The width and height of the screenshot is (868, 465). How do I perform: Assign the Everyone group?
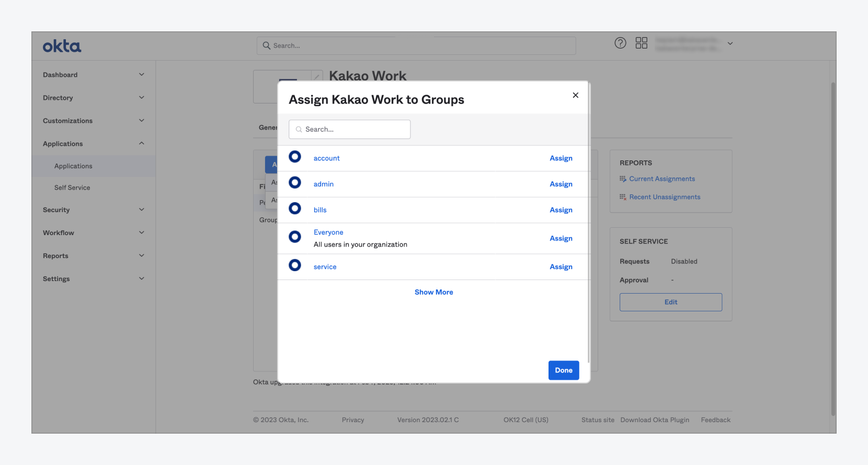(561, 238)
